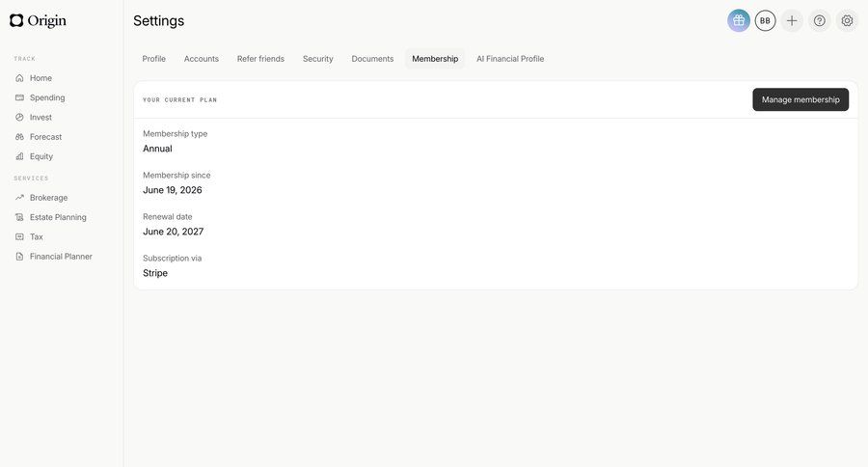Click the Brokerage trend line icon

(19, 197)
